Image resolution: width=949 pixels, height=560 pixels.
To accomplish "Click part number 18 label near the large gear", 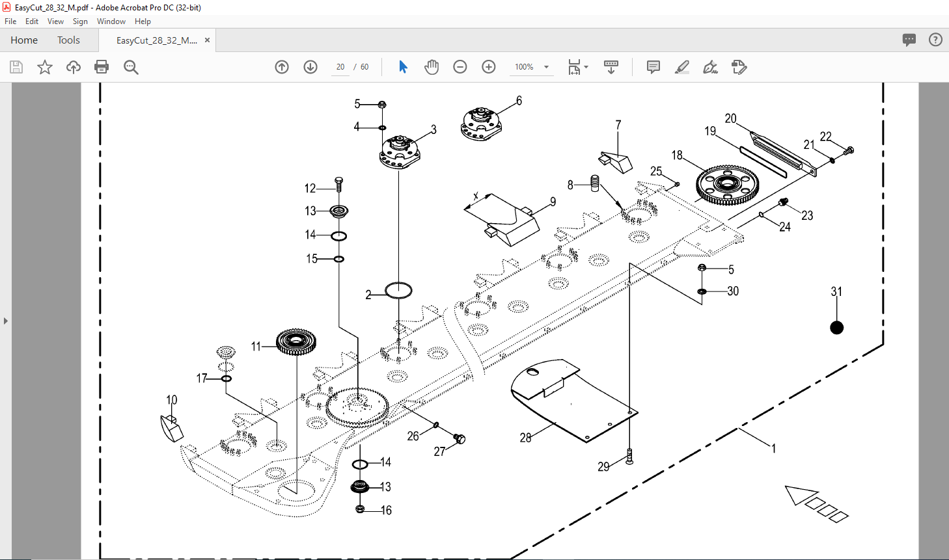I will point(677,155).
